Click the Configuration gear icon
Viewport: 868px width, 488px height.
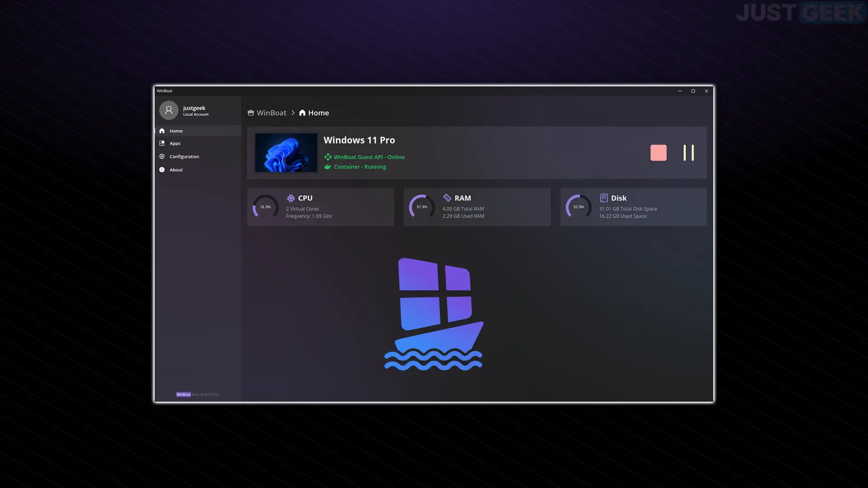[162, 156]
